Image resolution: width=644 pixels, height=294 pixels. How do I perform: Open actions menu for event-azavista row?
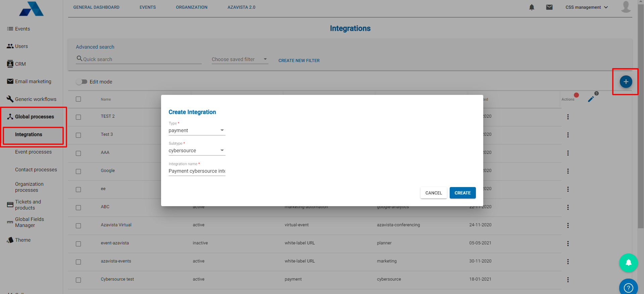click(568, 244)
